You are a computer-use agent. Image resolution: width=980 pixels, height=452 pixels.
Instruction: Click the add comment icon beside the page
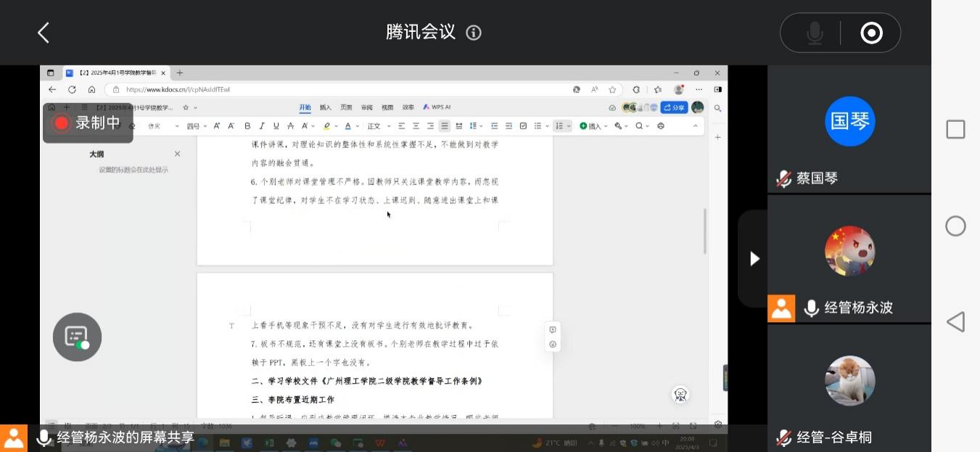(x=553, y=330)
